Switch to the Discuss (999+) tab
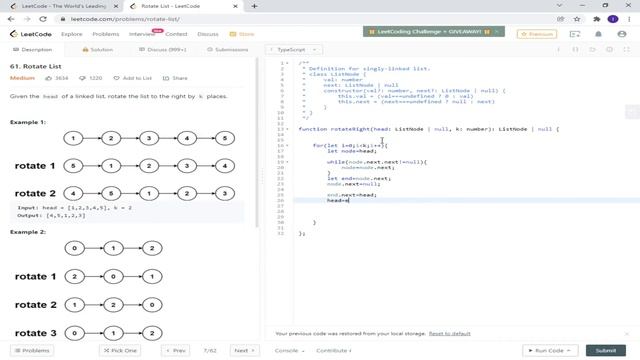This screenshot has width=640, height=360. 162,49
